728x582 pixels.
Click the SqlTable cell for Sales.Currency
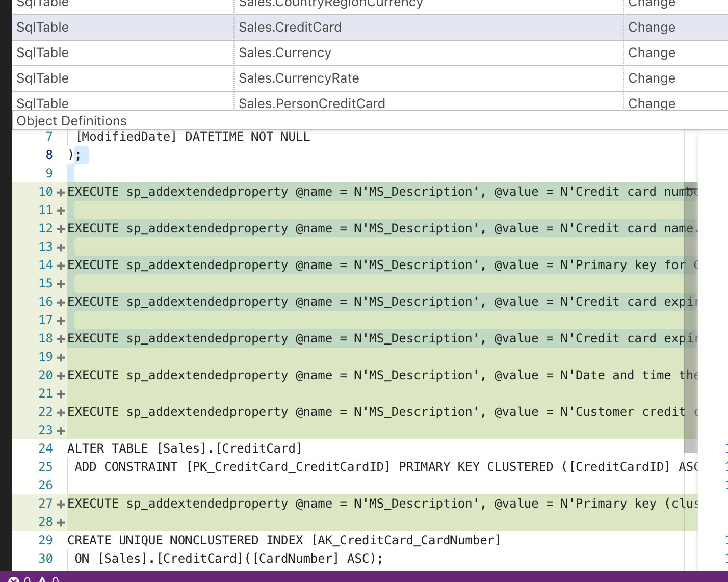(x=42, y=52)
